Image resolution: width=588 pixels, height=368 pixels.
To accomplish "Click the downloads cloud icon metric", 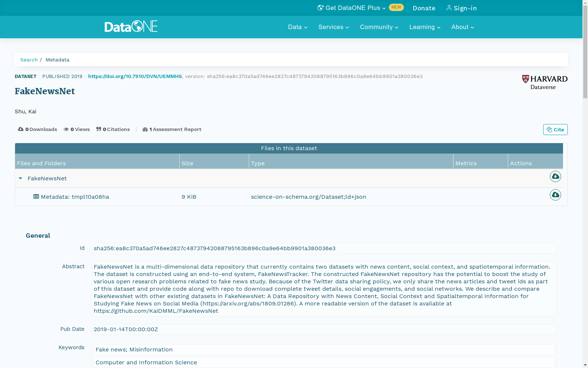I will pos(21,129).
